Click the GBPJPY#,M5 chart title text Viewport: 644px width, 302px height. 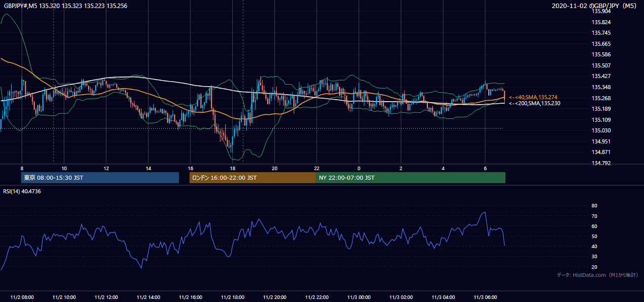[66, 6]
